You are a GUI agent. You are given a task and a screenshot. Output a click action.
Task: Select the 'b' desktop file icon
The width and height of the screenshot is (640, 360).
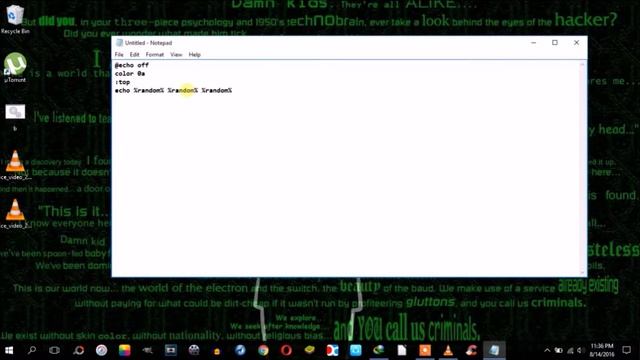[15, 118]
